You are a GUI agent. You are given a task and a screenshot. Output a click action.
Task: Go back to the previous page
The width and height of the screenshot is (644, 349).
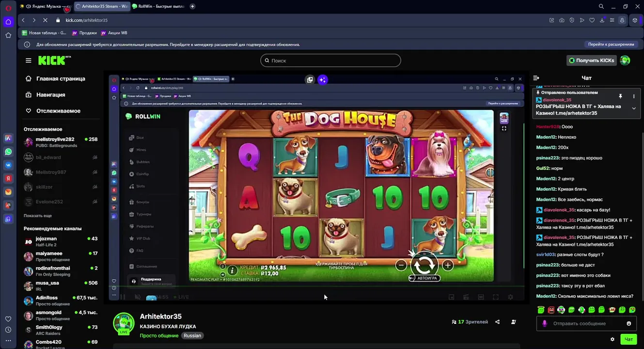pyautogui.click(x=23, y=20)
